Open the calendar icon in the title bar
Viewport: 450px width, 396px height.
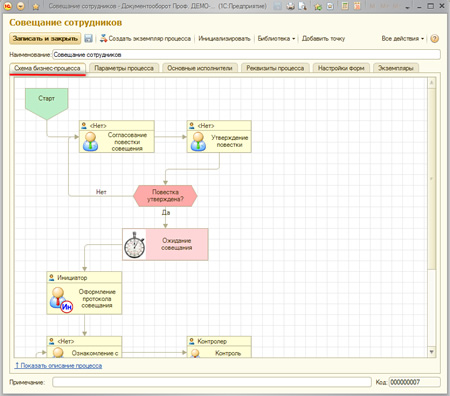(x=357, y=6)
